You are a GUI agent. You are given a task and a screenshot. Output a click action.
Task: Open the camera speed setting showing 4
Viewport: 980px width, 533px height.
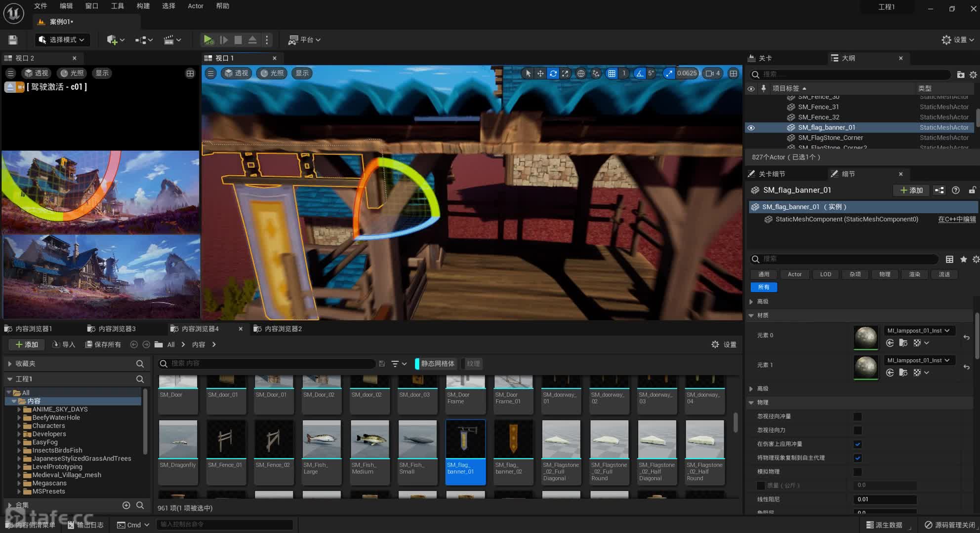click(712, 73)
